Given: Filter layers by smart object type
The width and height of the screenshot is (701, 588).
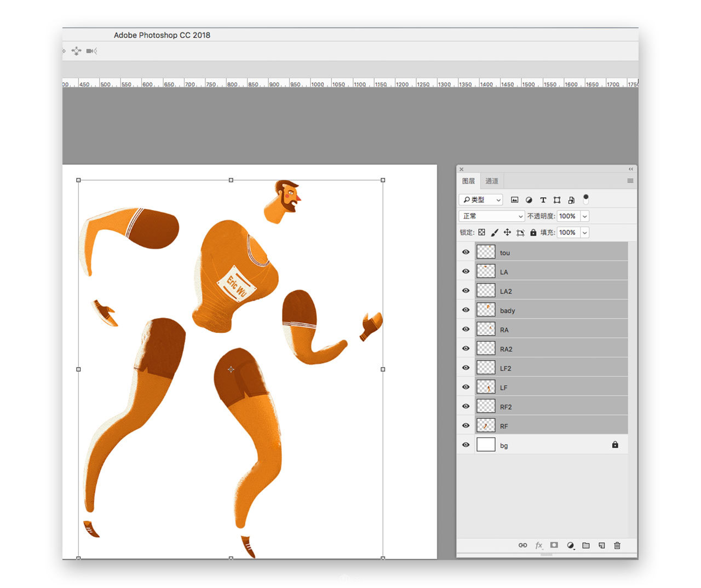Looking at the screenshot, I should click(x=571, y=200).
